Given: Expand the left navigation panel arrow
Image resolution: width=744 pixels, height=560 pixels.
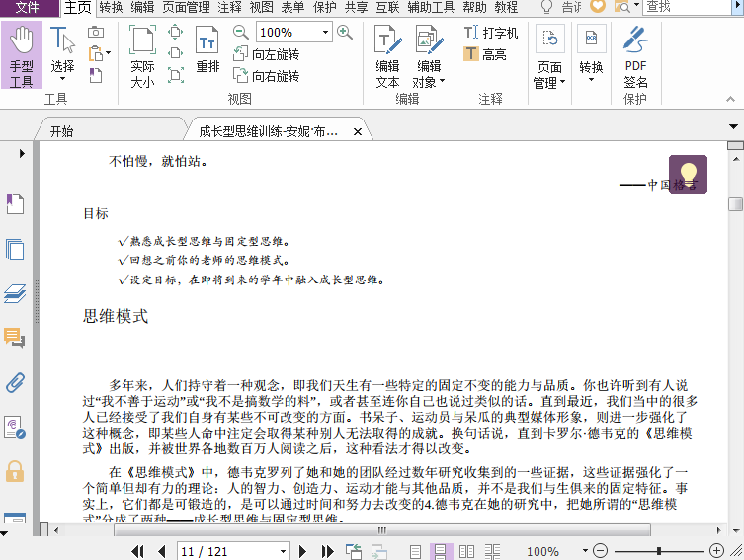Looking at the screenshot, I should pos(22,153).
